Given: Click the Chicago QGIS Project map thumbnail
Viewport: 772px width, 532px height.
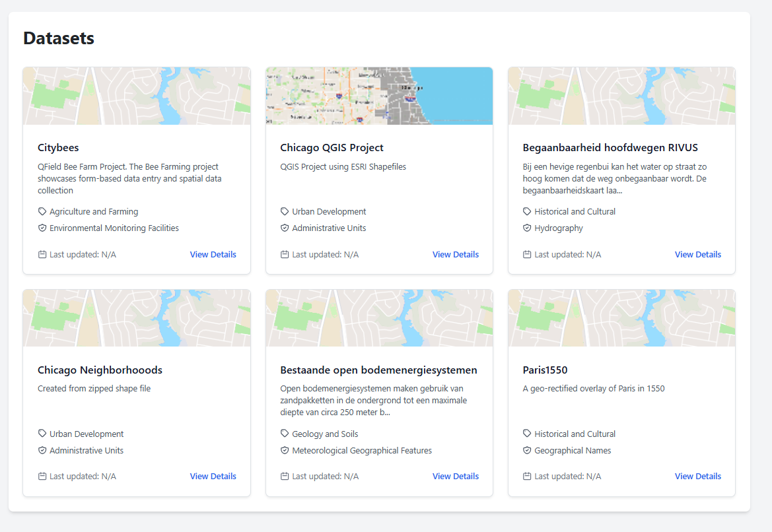Looking at the screenshot, I should point(379,96).
